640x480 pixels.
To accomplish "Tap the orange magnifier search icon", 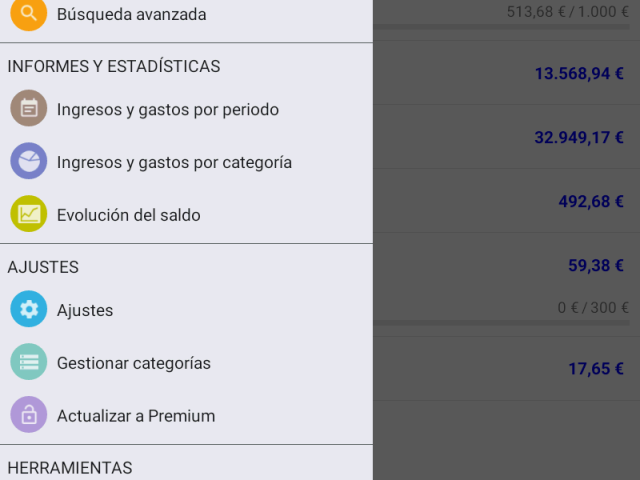I will [28, 13].
